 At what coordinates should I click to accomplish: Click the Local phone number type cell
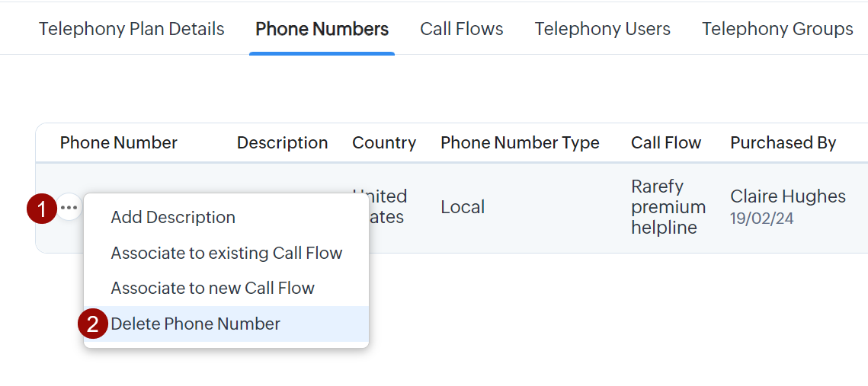pyautogui.click(x=463, y=207)
